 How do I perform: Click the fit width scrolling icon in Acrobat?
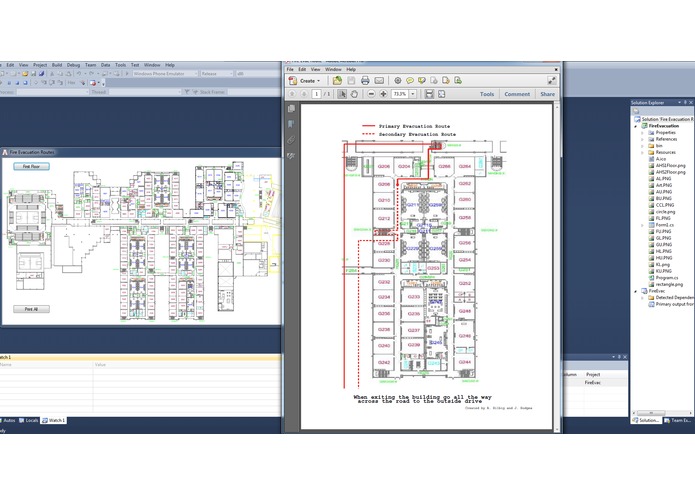point(429,94)
